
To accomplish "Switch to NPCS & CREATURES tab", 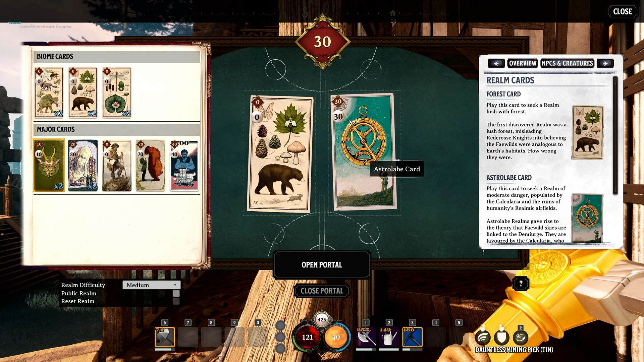I will pyautogui.click(x=568, y=63).
